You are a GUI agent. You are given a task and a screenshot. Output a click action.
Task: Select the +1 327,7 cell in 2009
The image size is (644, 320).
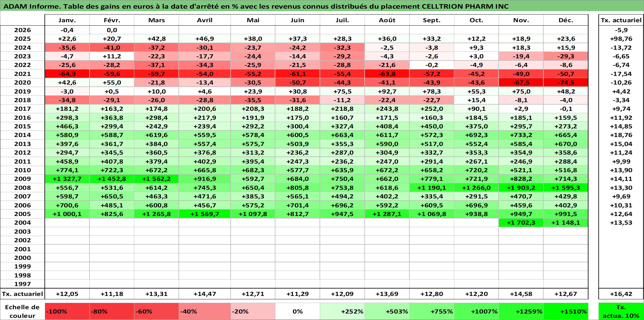point(67,179)
